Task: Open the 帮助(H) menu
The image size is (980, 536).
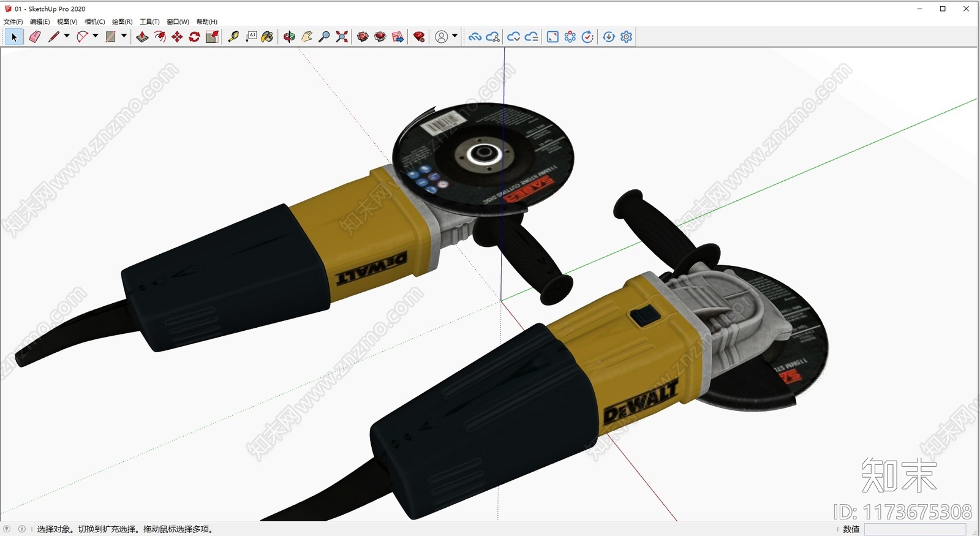Action: pos(206,21)
